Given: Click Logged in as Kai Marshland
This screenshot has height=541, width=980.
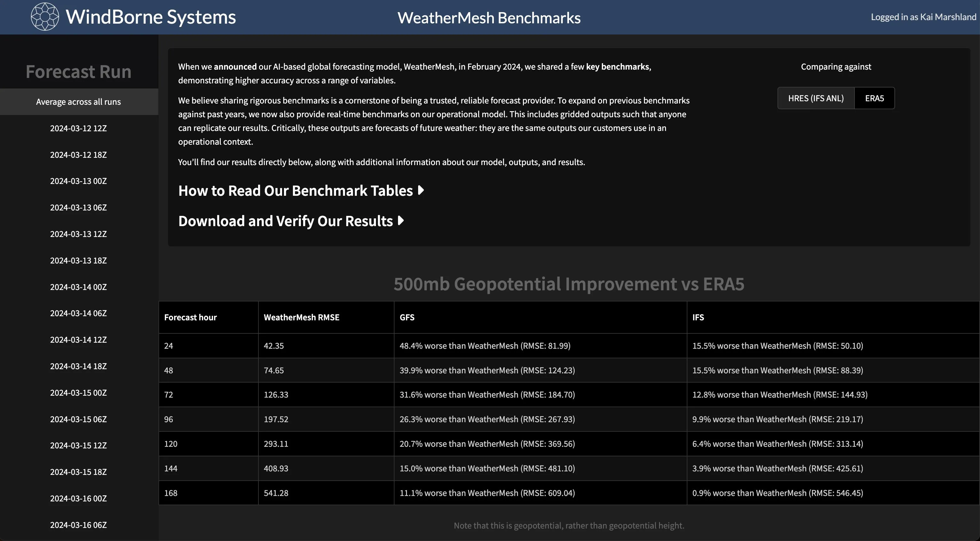Looking at the screenshot, I should tap(923, 17).
